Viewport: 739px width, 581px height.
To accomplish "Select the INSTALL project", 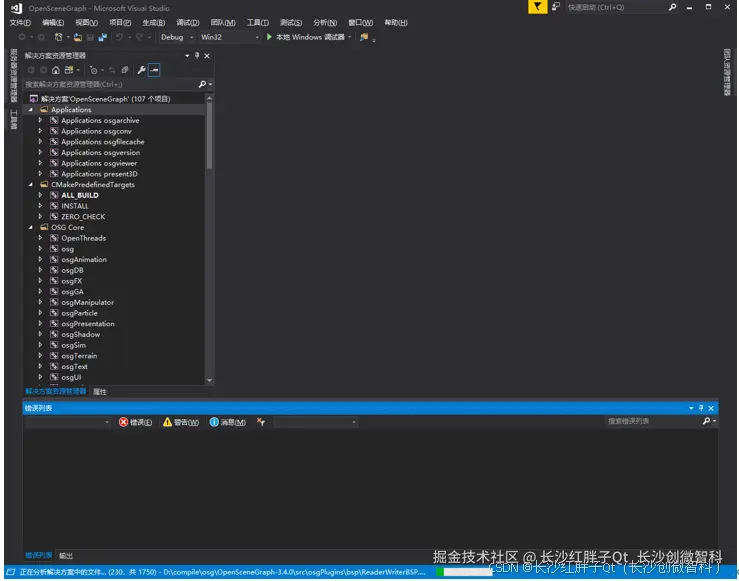I will tap(74, 206).
